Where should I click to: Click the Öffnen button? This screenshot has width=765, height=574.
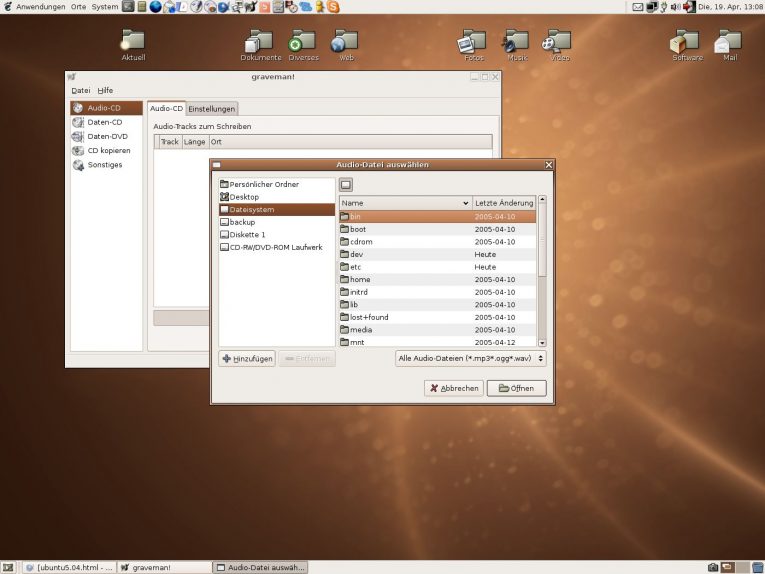click(516, 388)
